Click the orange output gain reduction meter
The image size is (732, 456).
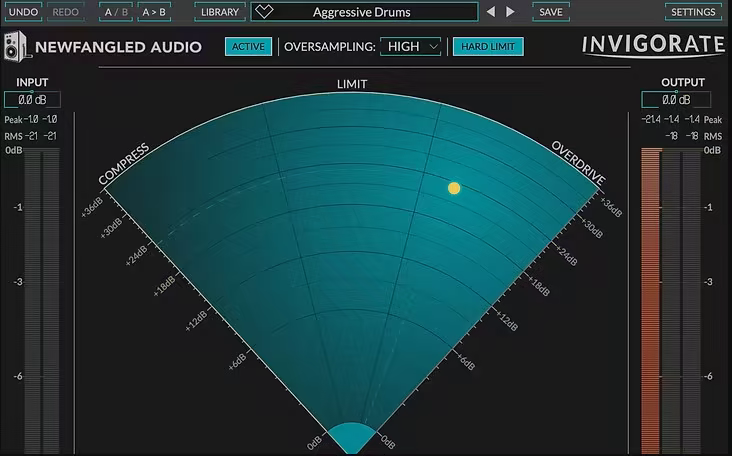[x=652, y=301]
